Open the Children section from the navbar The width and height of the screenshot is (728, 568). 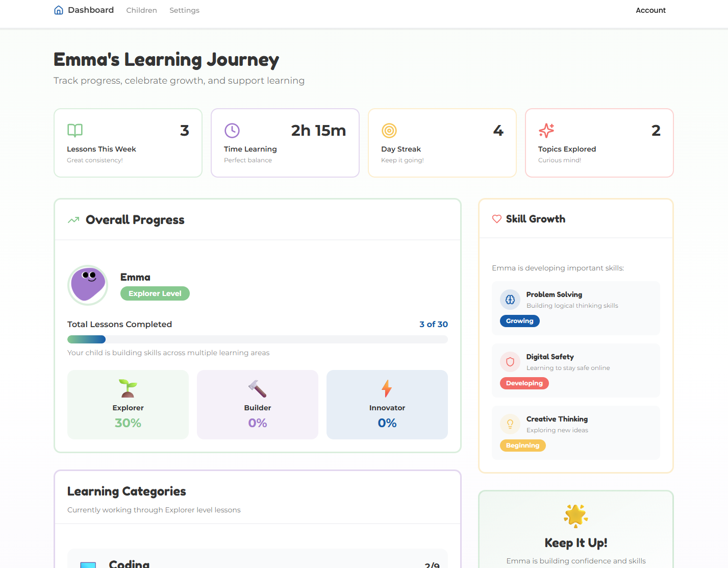click(141, 10)
